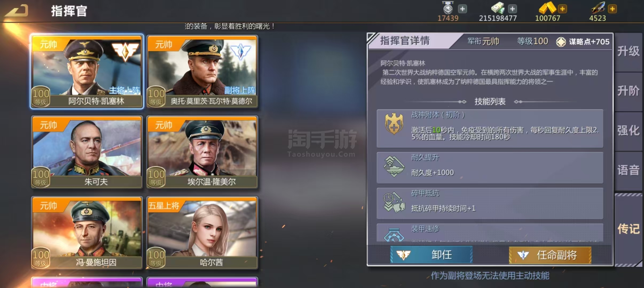
Task: Select commander 朱可夫 card
Action: [x=87, y=152]
